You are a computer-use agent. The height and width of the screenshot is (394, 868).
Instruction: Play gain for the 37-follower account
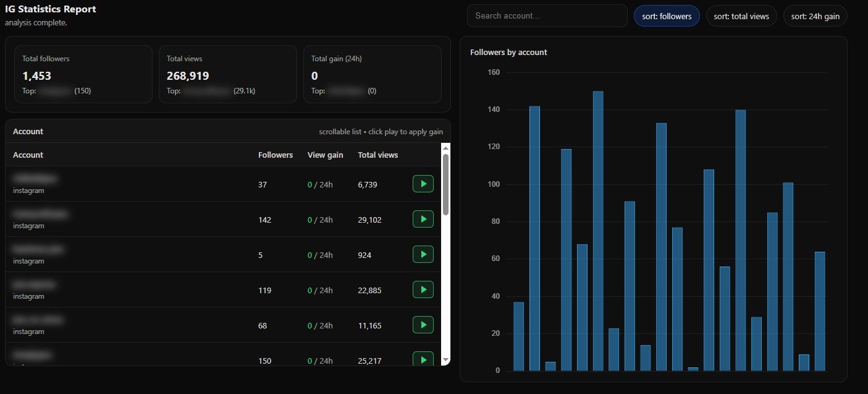point(423,184)
